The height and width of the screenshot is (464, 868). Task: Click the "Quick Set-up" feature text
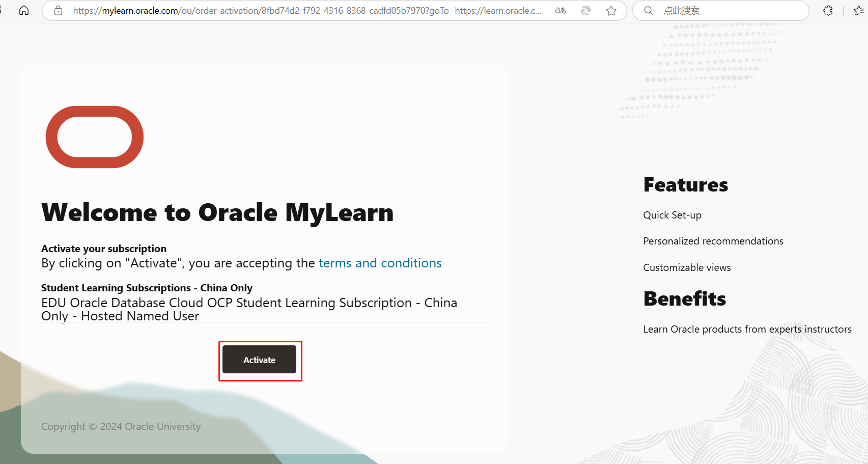[x=672, y=215]
